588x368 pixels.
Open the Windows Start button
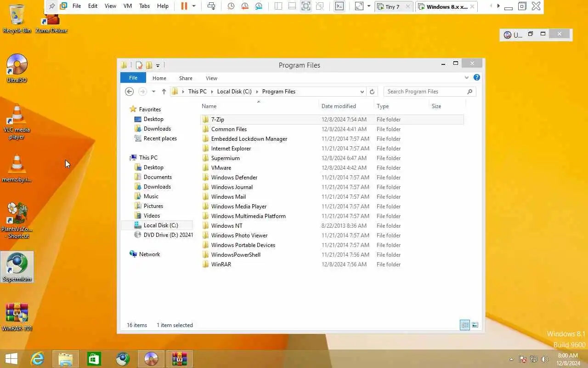(x=11, y=359)
